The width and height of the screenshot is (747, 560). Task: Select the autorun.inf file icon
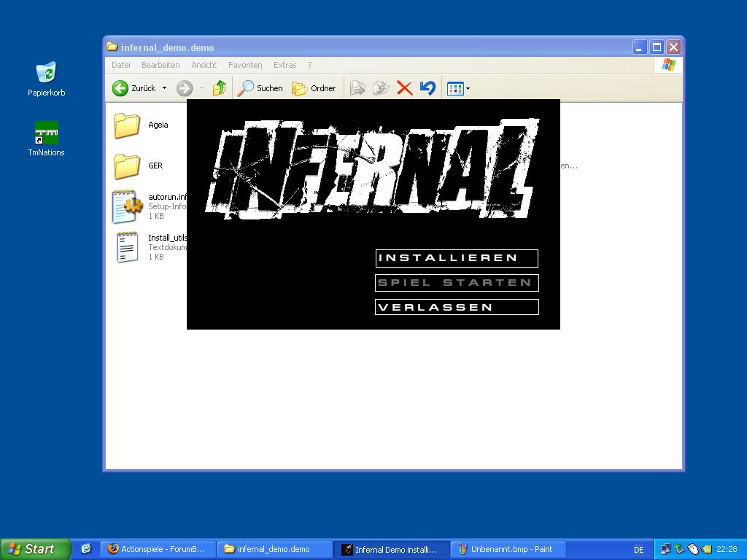[127, 206]
